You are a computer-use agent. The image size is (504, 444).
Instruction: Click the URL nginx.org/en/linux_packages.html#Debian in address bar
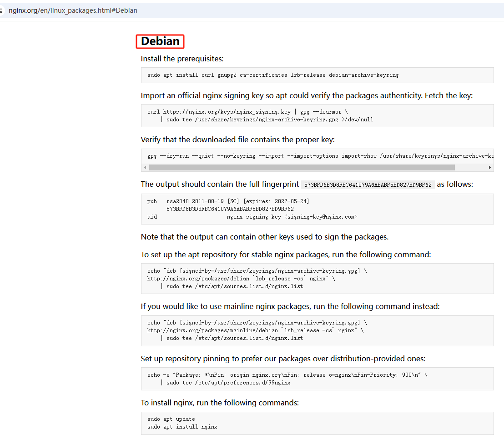pos(73,10)
